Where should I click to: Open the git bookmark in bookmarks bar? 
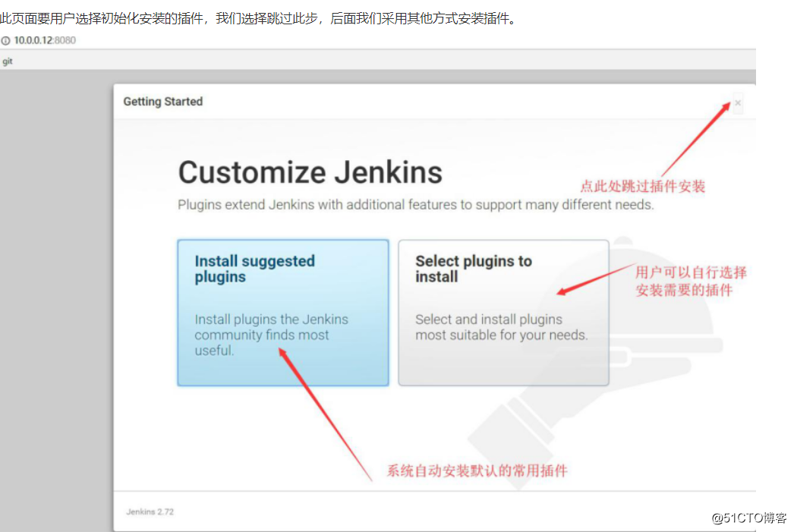(7, 61)
